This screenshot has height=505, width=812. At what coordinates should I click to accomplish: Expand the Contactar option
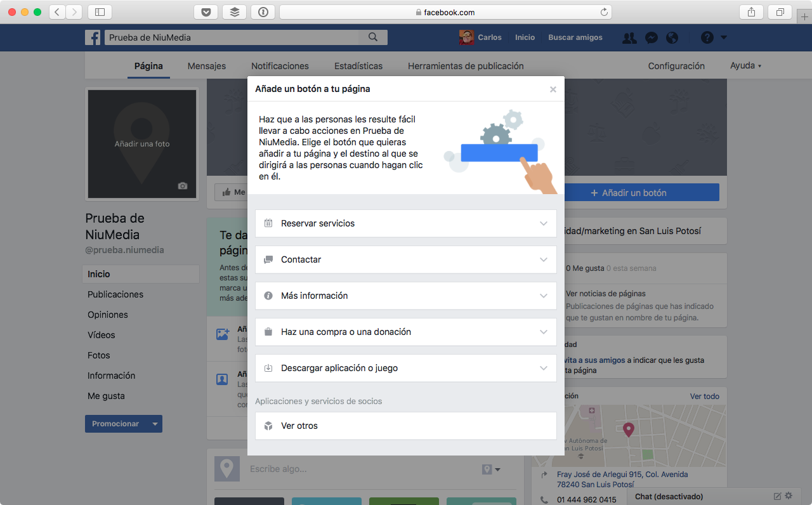[406, 259]
